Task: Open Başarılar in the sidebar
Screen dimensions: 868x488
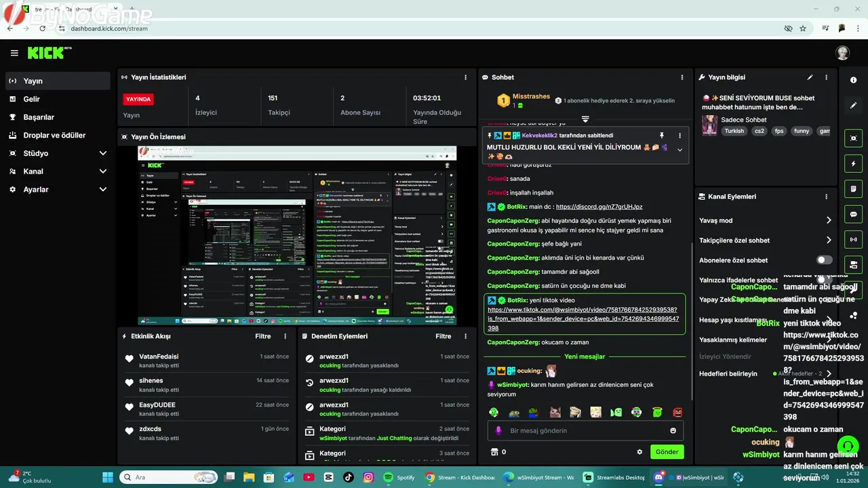Action: coord(57,117)
